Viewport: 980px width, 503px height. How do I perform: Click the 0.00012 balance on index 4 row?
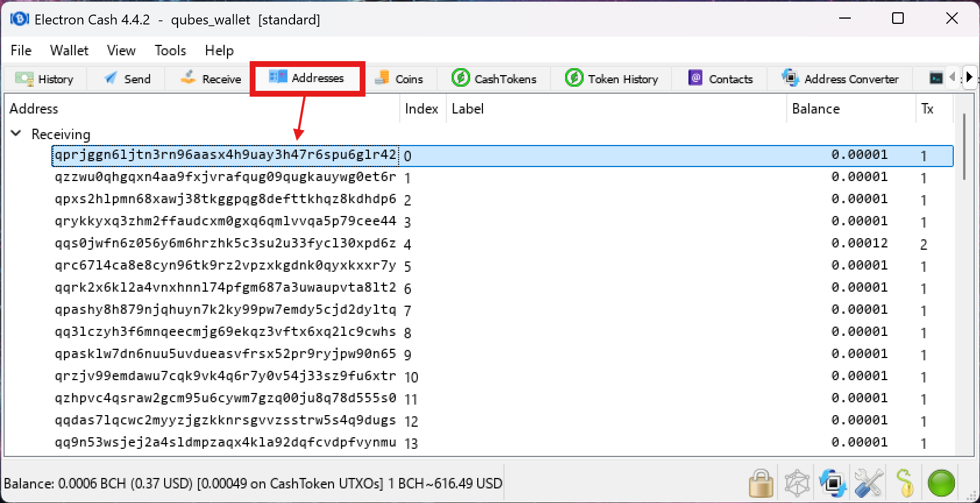point(860,243)
